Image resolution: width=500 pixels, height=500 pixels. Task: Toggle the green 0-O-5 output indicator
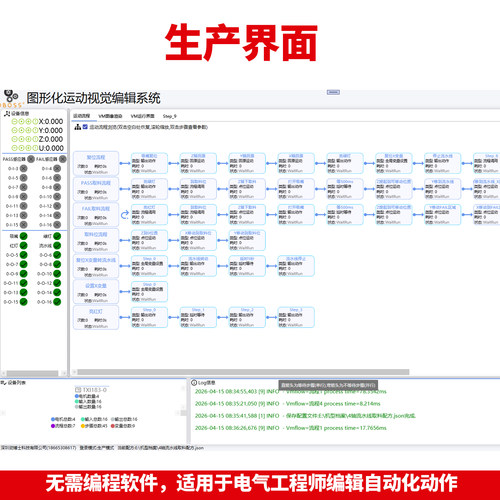click(23, 255)
